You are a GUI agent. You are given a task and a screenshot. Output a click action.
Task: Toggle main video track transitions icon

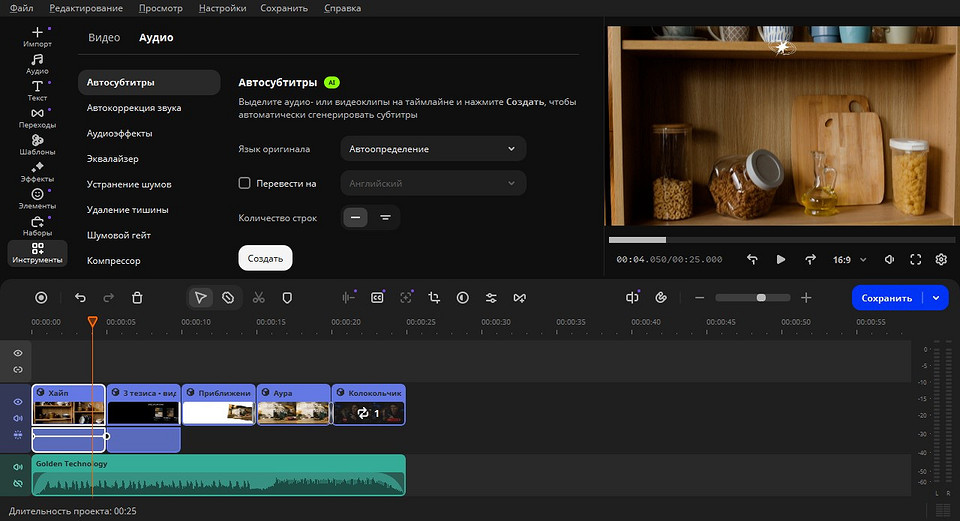click(x=18, y=435)
